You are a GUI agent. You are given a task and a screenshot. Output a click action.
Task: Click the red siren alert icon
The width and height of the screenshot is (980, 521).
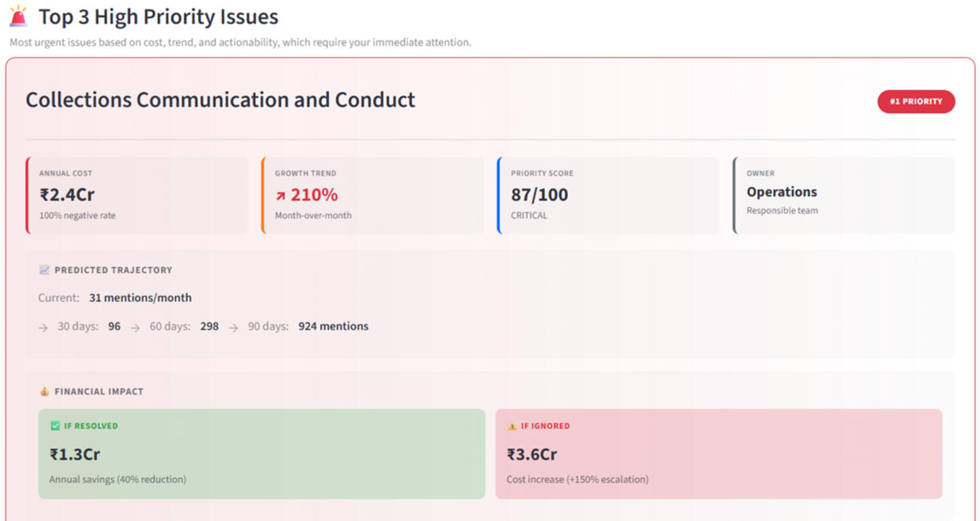click(18, 16)
